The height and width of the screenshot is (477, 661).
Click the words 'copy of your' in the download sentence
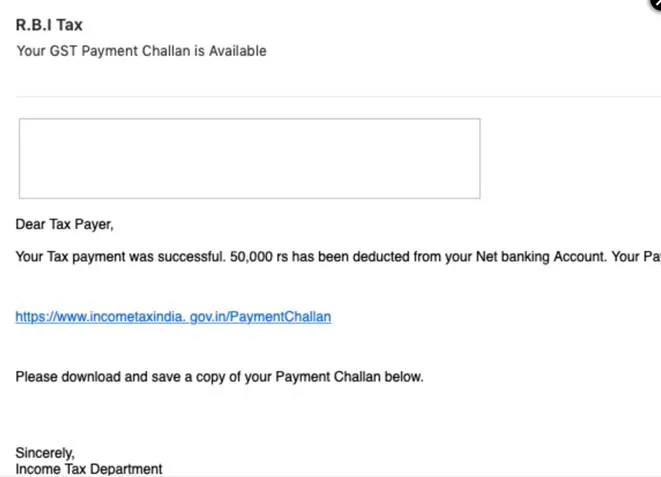(x=234, y=377)
